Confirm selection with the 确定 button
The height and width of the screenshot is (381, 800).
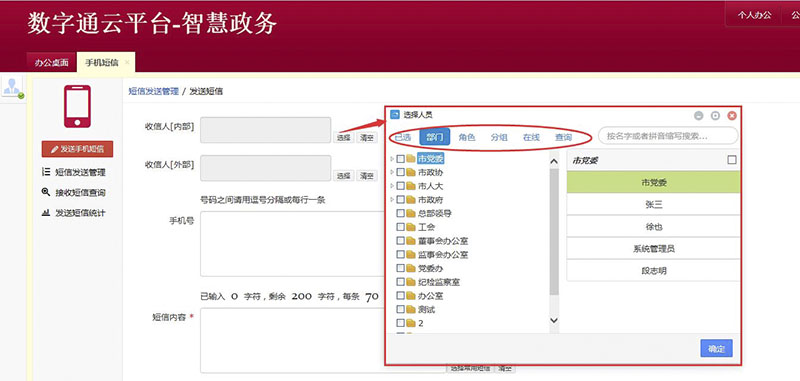pos(716,348)
